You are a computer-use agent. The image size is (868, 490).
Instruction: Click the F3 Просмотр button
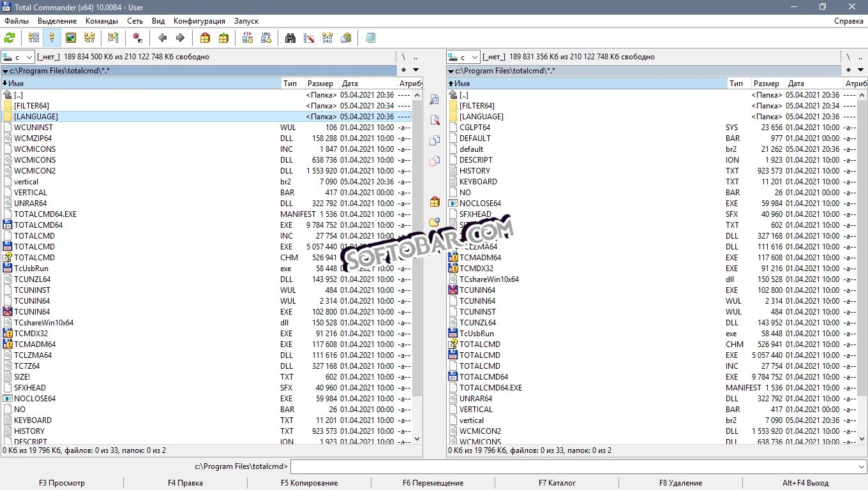click(62, 483)
